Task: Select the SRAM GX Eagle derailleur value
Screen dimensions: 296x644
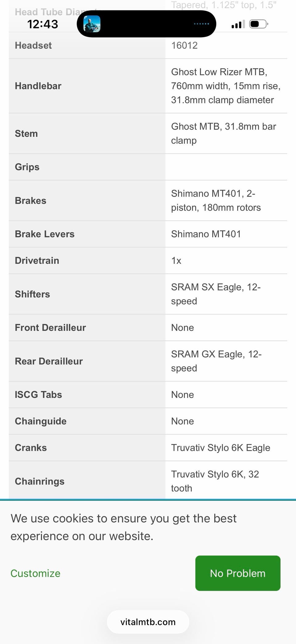Action: point(216,361)
